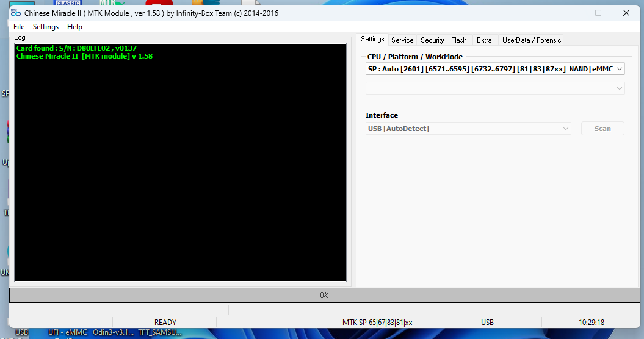Screen dimensions: 644x339
Task: Switch to the Security tab
Action: click(432, 40)
